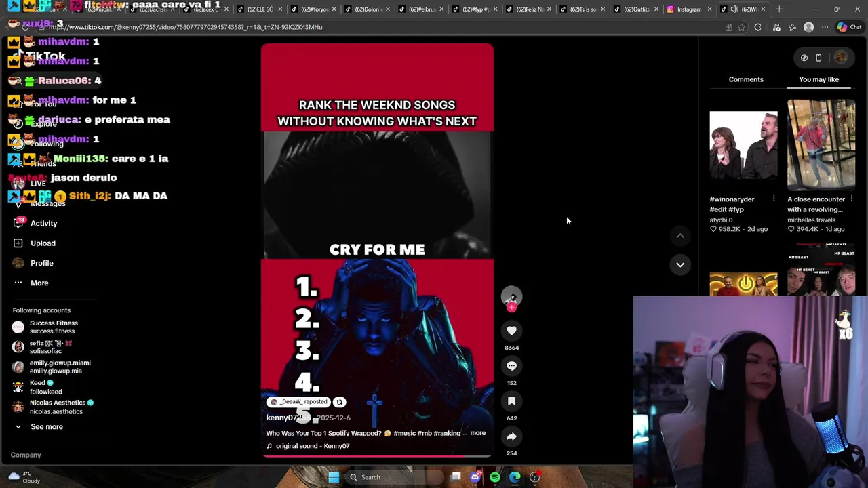This screenshot has width=868, height=488.
Task: Open Spotify from the taskbar
Action: (x=495, y=477)
